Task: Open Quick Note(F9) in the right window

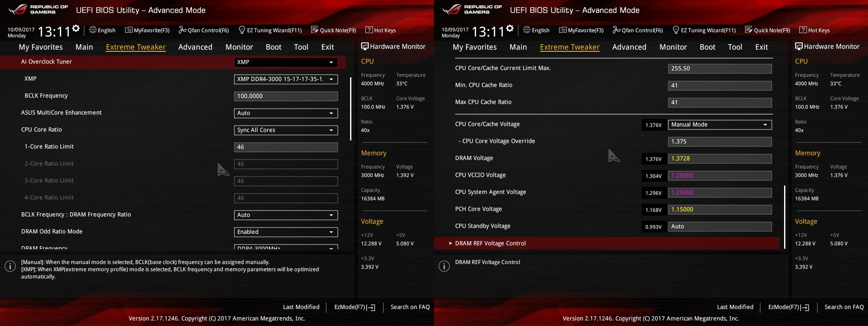Action: tap(768, 30)
